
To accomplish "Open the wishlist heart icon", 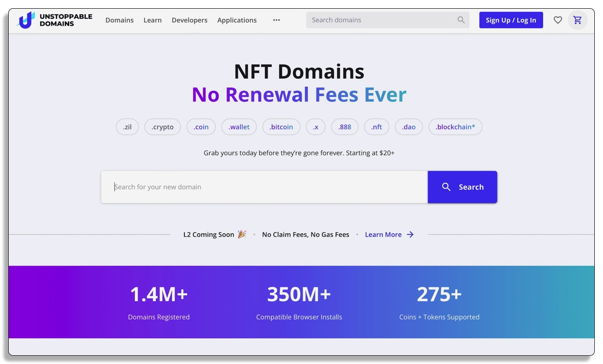I will [x=558, y=20].
